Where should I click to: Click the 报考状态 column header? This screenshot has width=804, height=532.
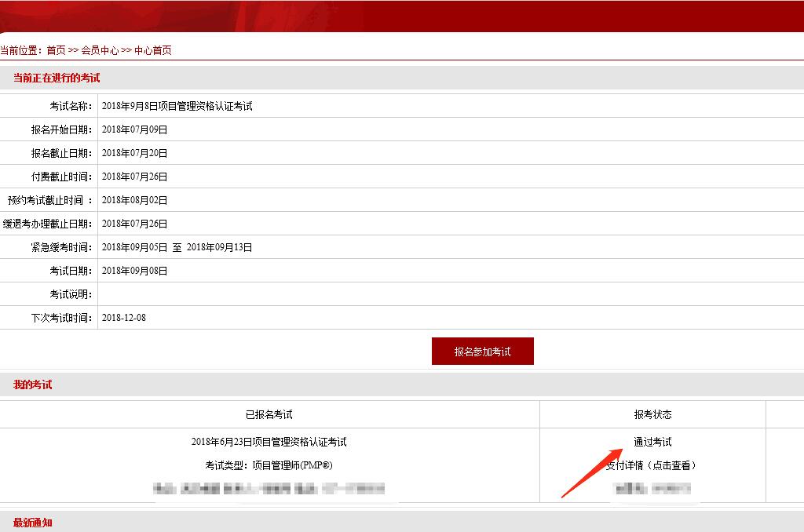tap(652, 414)
